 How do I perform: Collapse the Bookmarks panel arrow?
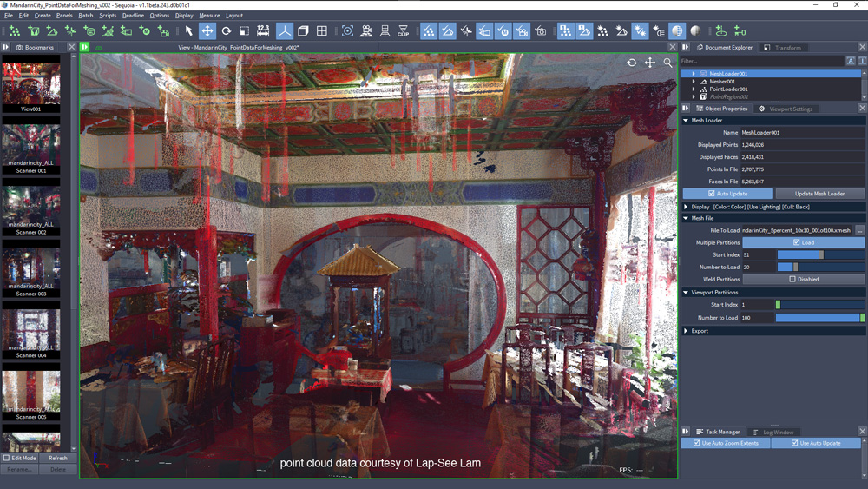click(x=5, y=47)
